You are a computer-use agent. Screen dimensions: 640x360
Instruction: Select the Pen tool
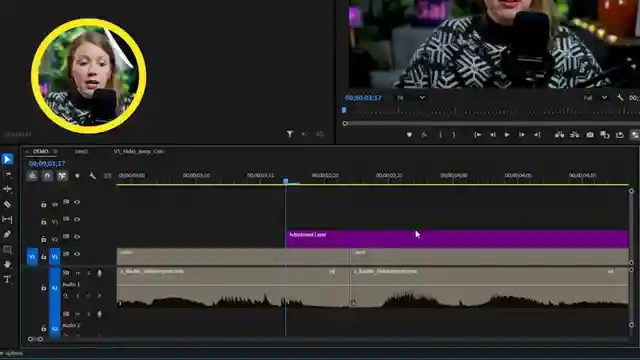click(x=7, y=234)
